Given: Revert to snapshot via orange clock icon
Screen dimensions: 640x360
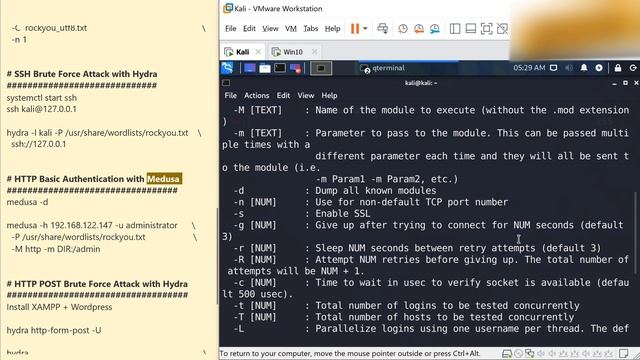Looking at the screenshot, I should [419, 29].
